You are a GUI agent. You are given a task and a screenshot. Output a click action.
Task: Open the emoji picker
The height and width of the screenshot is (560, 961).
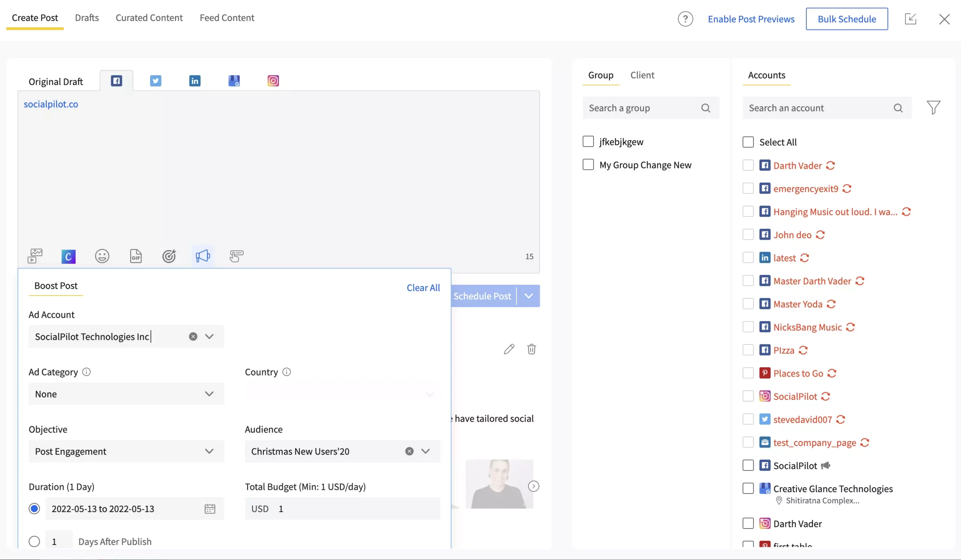pyautogui.click(x=102, y=256)
